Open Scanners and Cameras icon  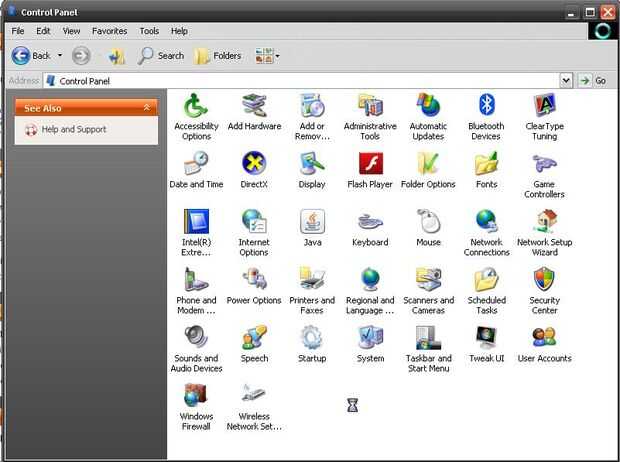pos(428,279)
